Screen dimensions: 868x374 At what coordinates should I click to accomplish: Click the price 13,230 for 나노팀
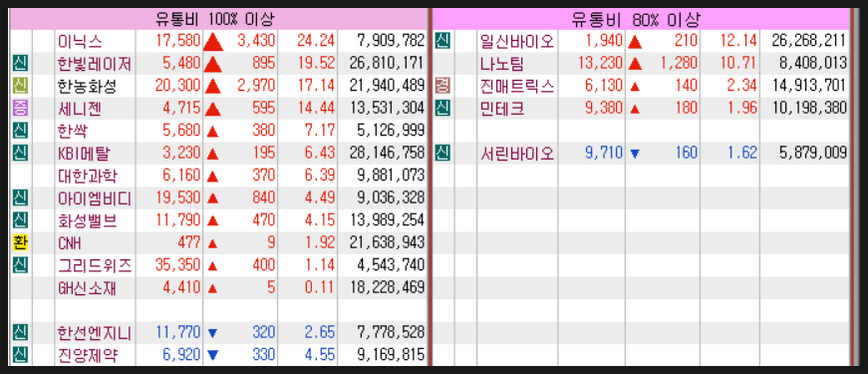(600, 64)
